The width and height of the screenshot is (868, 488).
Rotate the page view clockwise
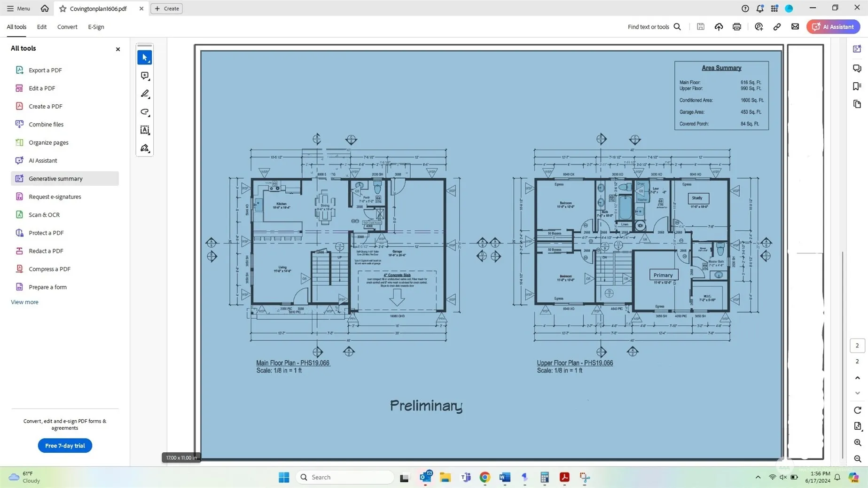pyautogui.click(x=857, y=410)
